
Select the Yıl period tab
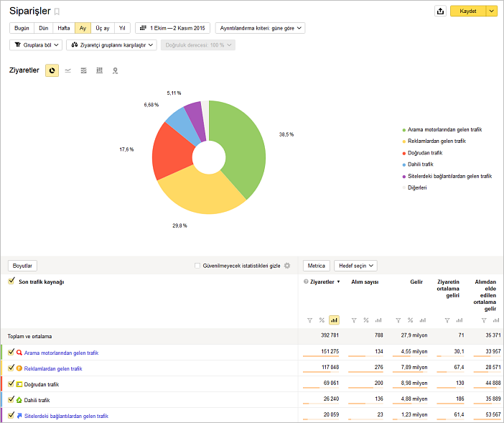[122, 28]
